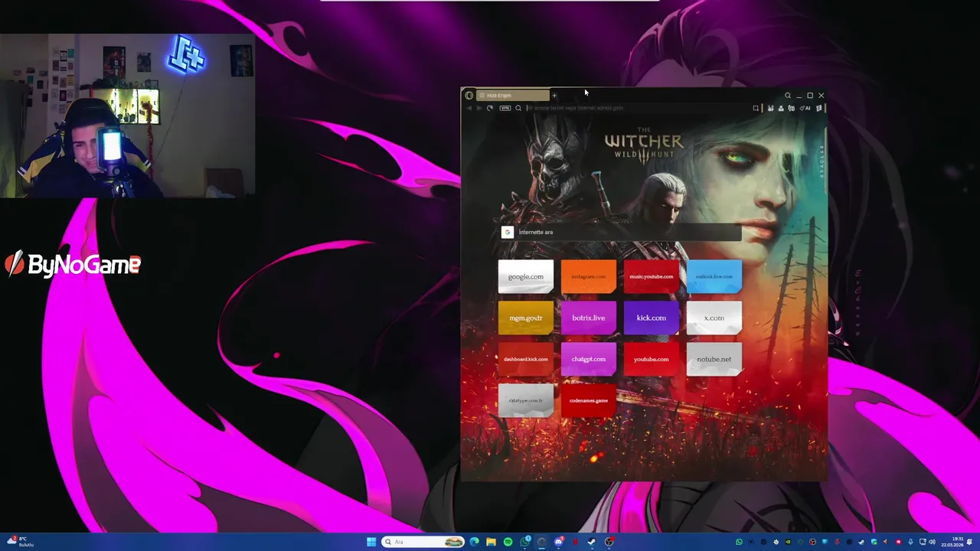
Task: Open Discord from the taskbar
Action: pos(559,542)
